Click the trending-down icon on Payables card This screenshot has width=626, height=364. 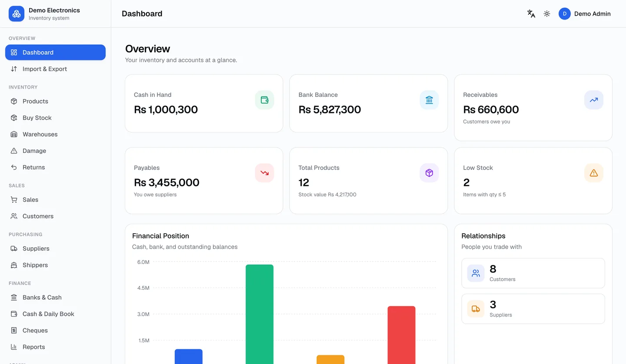tap(265, 173)
